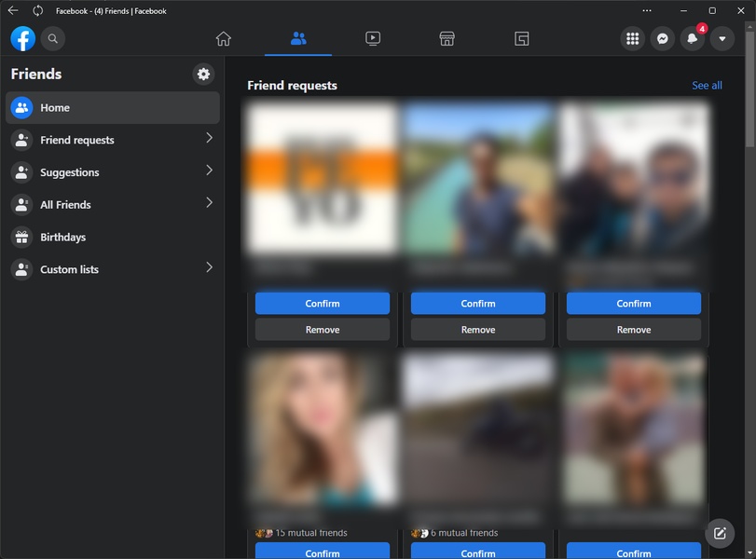
Task: Open the Marketplace storefront icon
Action: [x=447, y=38]
